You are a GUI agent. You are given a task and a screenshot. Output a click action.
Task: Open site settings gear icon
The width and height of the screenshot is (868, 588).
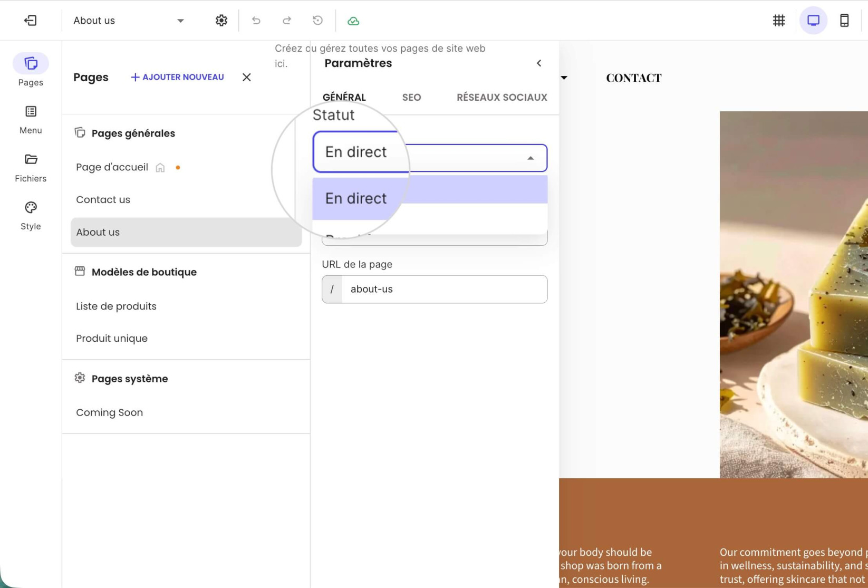pos(221,21)
